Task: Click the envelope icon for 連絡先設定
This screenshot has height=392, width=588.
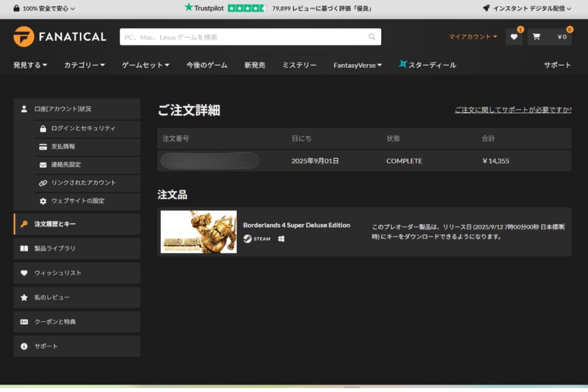Action: point(43,165)
